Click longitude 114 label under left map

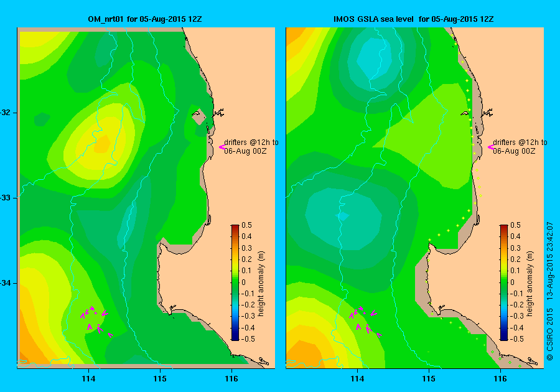(88, 379)
